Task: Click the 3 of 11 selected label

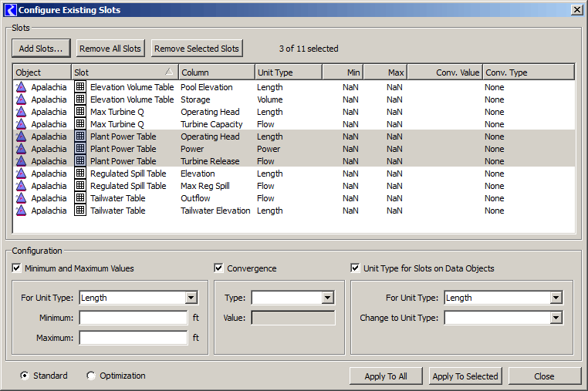Action: 309,49
